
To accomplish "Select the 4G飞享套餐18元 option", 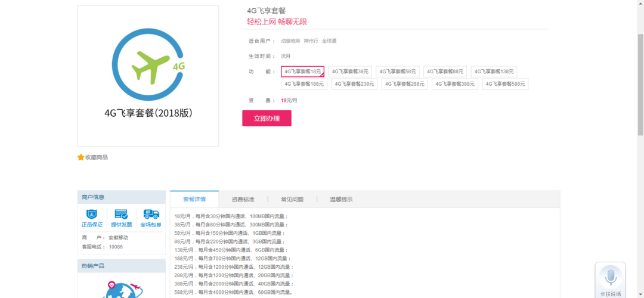I will 303,72.
